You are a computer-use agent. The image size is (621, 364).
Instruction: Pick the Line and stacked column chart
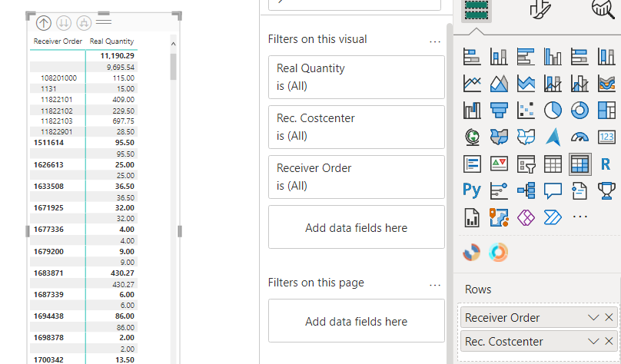[x=553, y=84]
